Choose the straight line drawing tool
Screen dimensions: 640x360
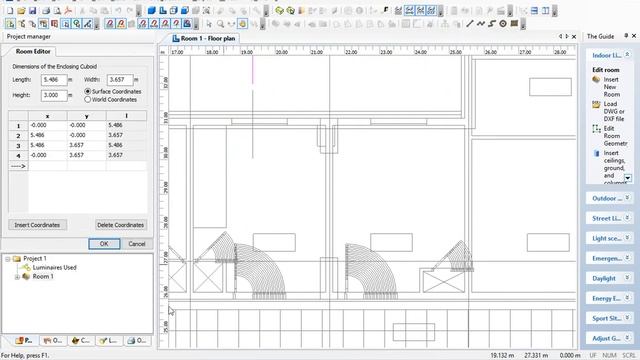pyautogui.click(x=470, y=24)
